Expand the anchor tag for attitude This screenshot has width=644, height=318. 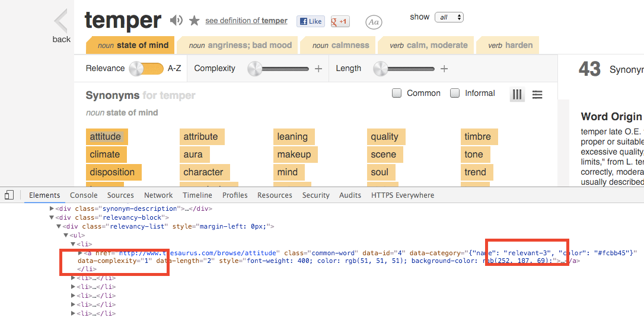tap(80, 253)
